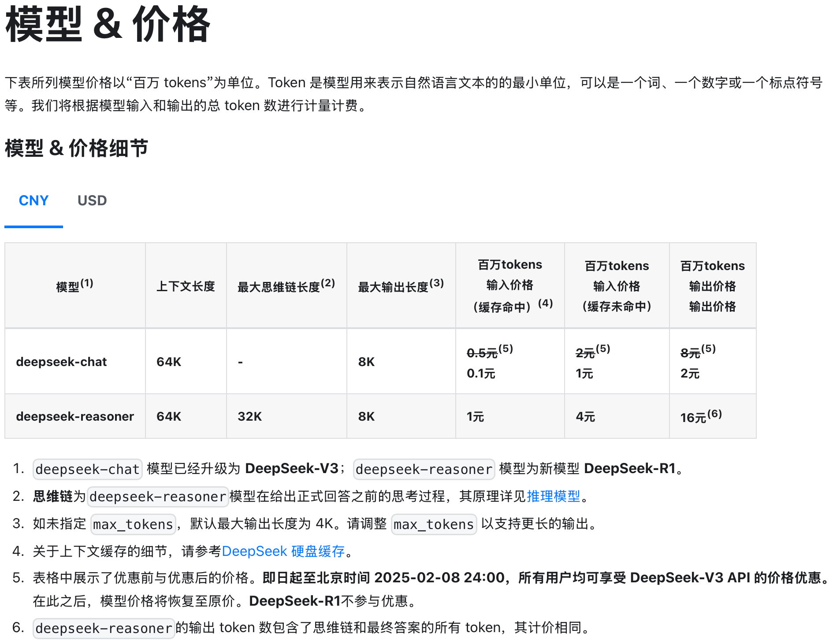Click the deepseek-chat code tag in footnote 1
Screen dimensions: 833x644
(87, 469)
